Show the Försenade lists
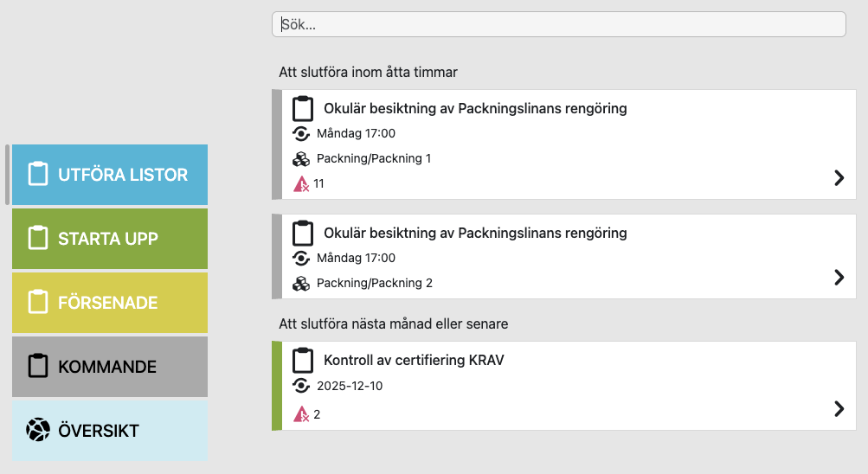Viewport: 868px width, 474px height. click(108, 303)
